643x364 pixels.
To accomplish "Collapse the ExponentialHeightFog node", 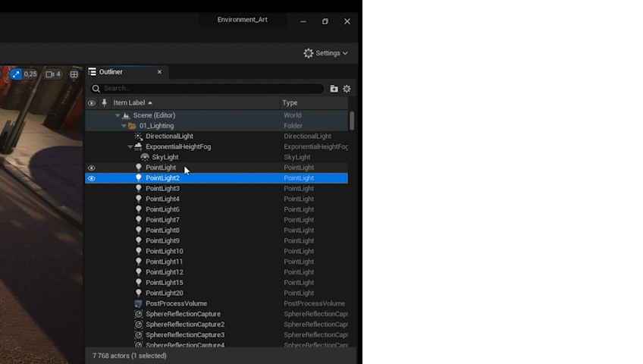I will point(130,147).
